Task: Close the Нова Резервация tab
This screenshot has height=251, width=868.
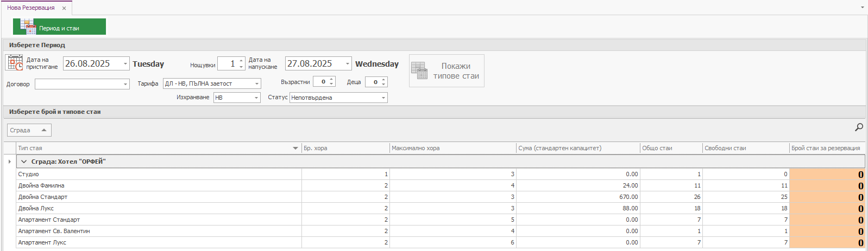Action: coord(64,8)
